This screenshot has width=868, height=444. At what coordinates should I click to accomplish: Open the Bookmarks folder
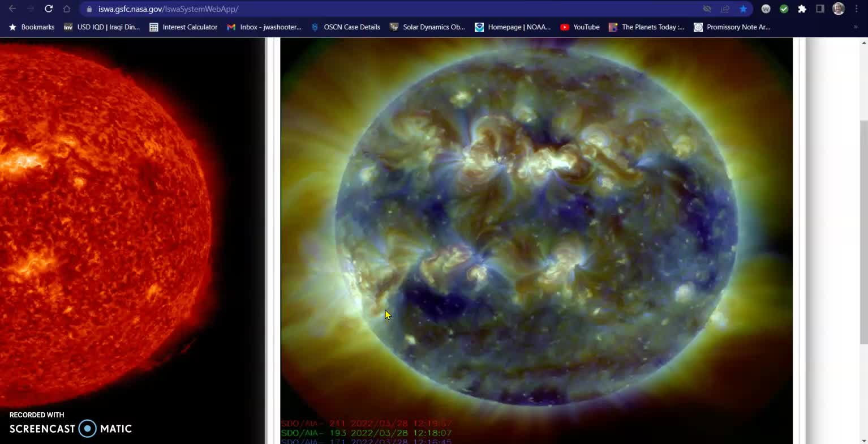[x=32, y=27]
